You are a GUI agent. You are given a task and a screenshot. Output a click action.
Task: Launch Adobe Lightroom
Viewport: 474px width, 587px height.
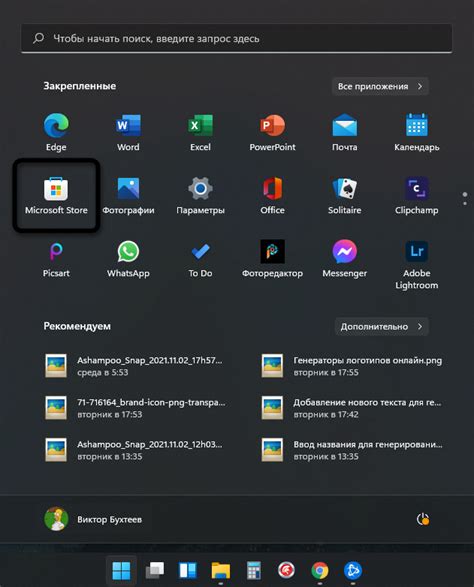click(416, 265)
